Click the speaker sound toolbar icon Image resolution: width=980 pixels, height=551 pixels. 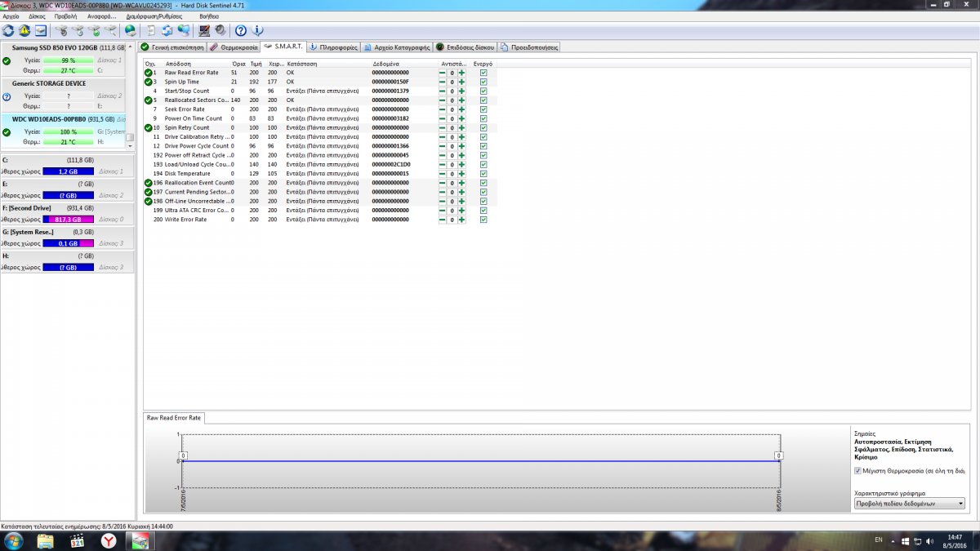coord(220,31)
